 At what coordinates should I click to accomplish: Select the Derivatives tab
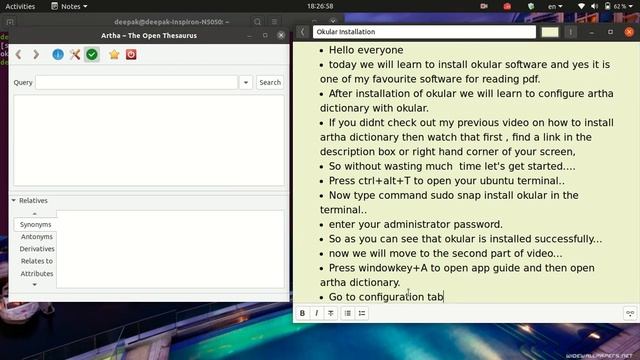pyautogui.click(x=37, y=249)
